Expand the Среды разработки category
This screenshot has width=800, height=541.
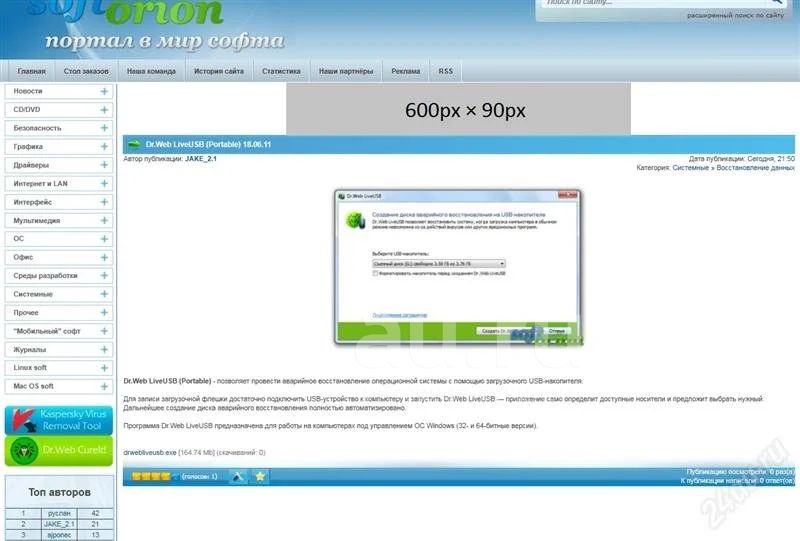(x=104, y=276)
